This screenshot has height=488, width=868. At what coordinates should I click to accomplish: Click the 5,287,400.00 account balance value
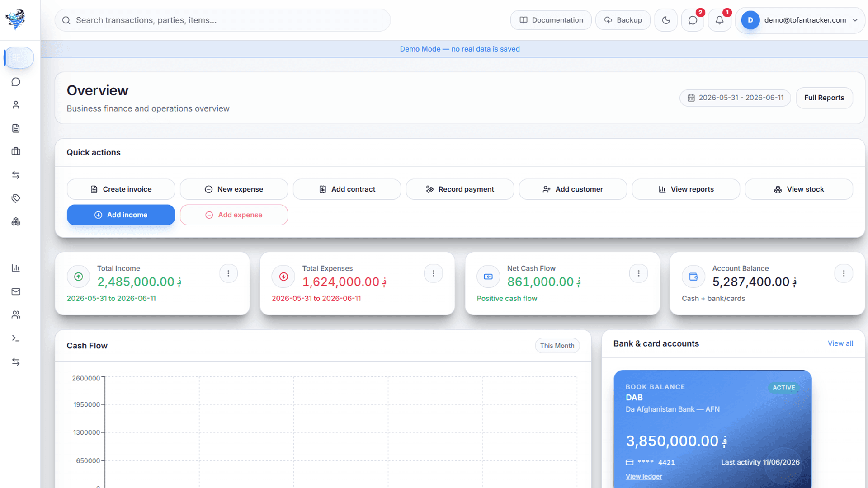point(755,282)
